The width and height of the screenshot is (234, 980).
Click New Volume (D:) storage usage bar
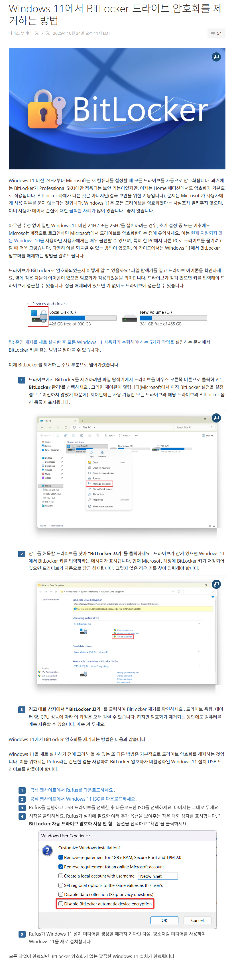click(173, 318)
